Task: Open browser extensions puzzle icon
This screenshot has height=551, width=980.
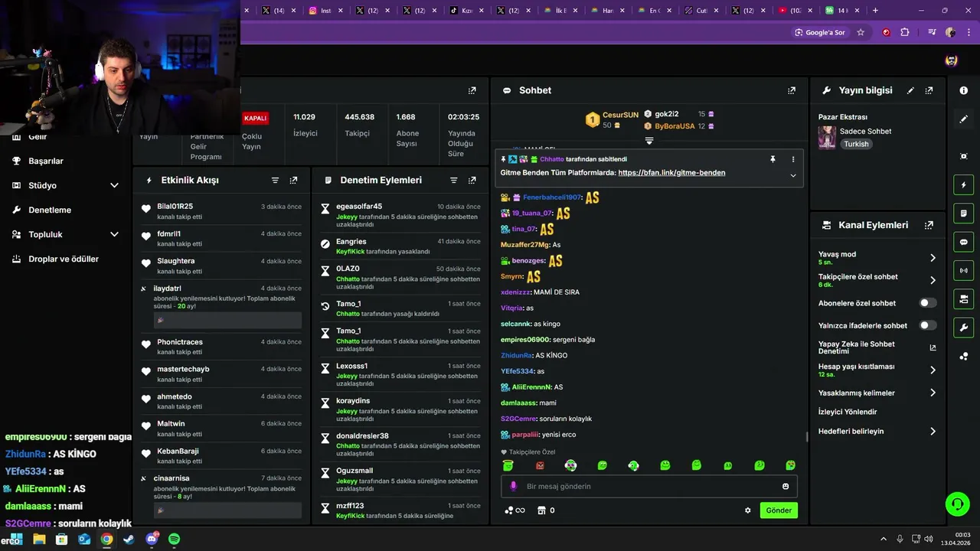Action: (905, 32)
